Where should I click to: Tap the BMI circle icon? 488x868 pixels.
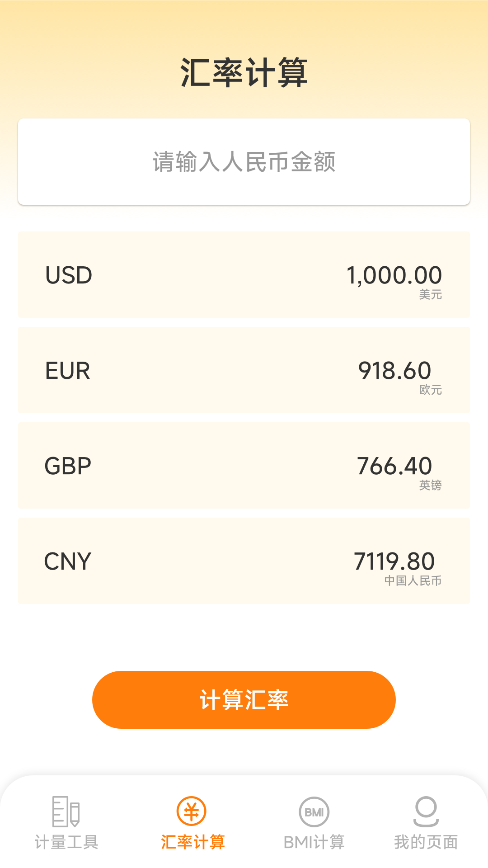tap(314, 812)
